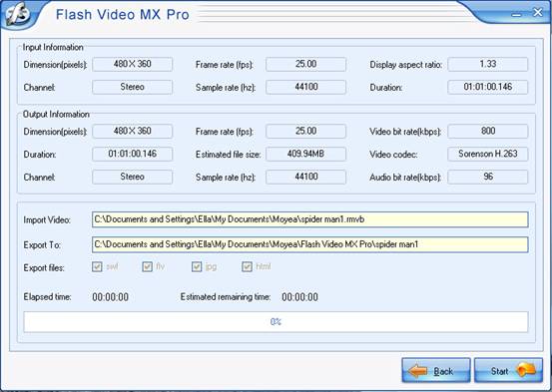This screenshot has height=392, width=552.
Task: Toggle the flv export checkbox
Action: coord(147,266)
